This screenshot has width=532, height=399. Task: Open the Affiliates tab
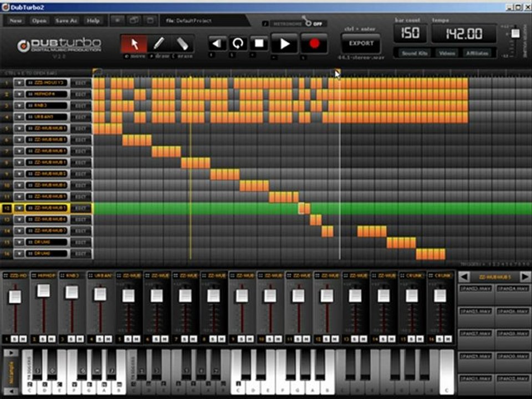point(477,53)
